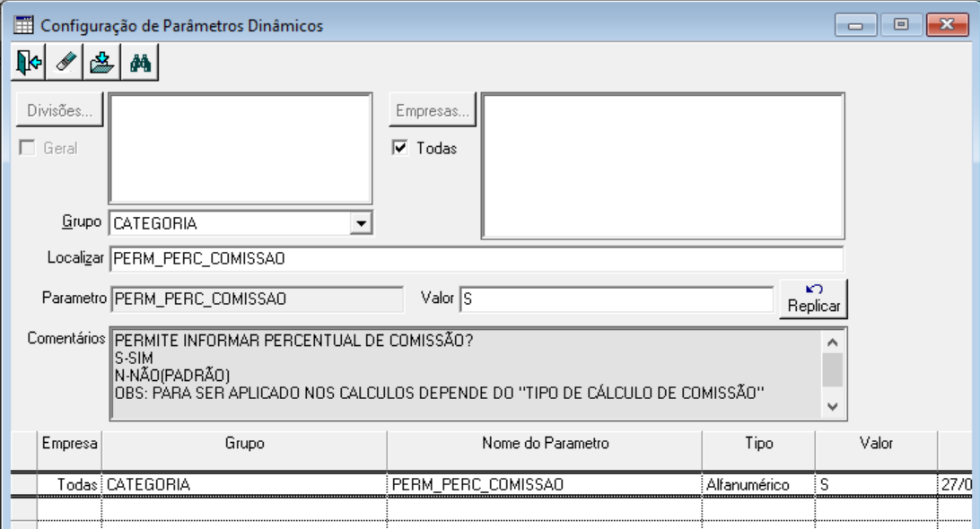The height and width of the screenshot is (529, 980).
Task: Click the Divisões button
Action: point(59,110)
